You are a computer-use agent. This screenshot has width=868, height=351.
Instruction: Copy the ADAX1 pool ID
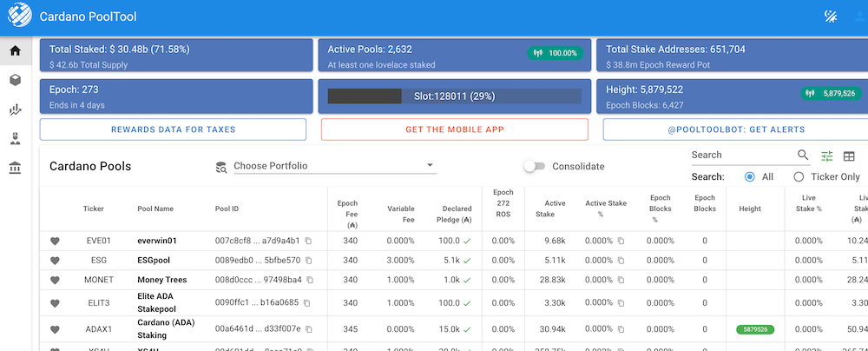point(310,329)
